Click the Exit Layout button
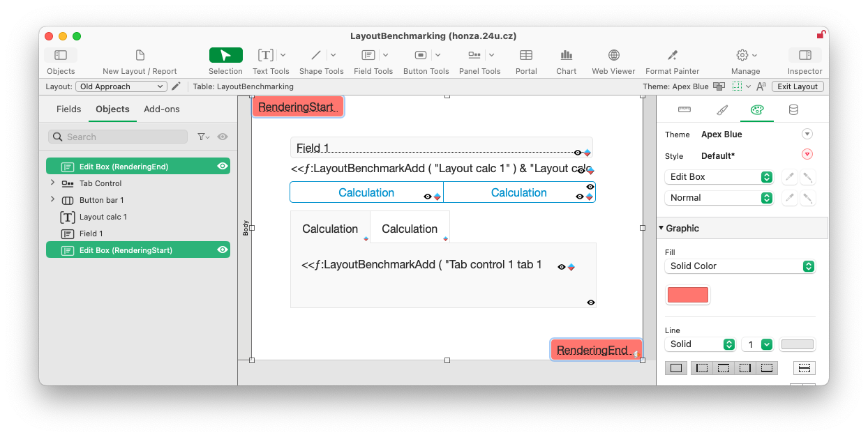868x437 pixels. tap(798, 86)
